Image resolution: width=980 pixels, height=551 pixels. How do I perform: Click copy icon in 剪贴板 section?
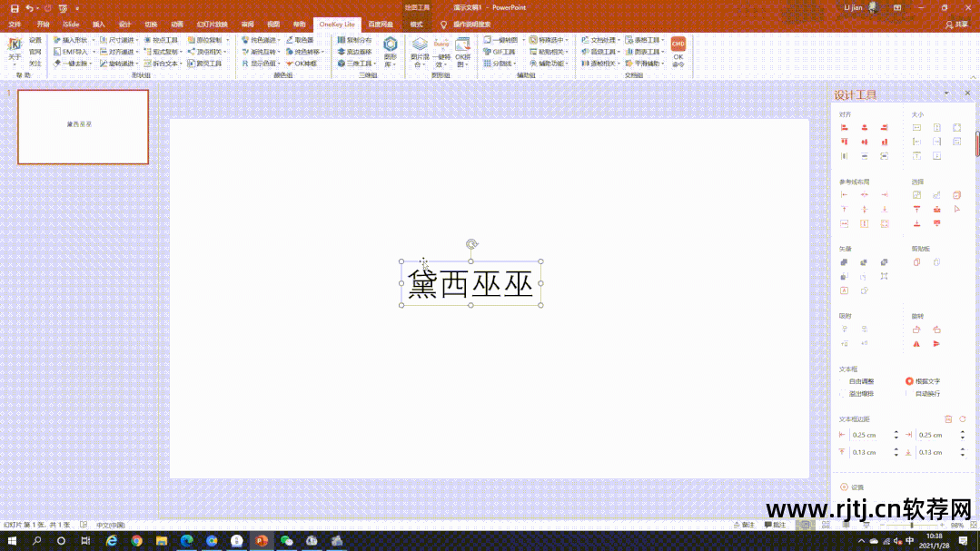(x=916, y=262)
